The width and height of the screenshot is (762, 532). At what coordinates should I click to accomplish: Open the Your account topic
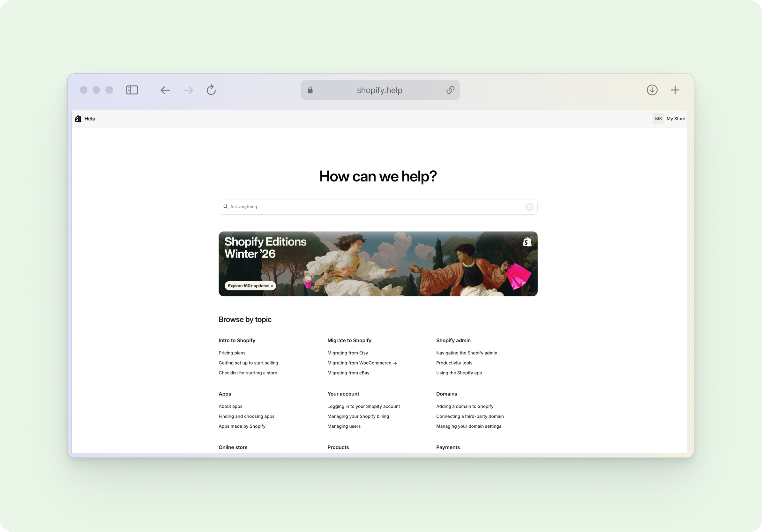(x=343, y=394)
